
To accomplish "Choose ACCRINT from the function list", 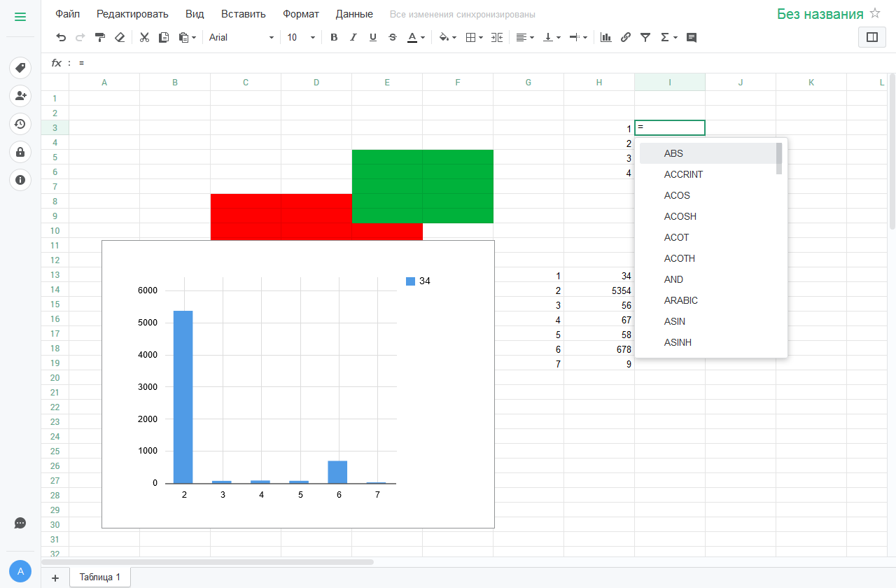I will point(708,174).
